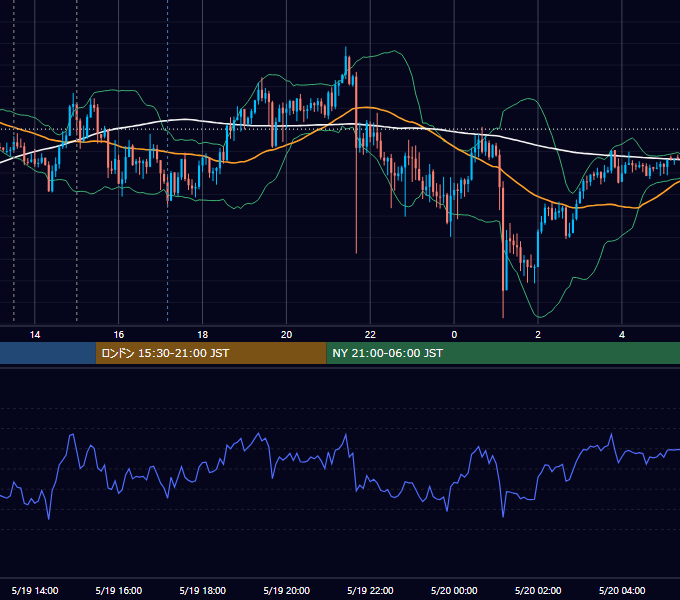Click the blue session bar before ロンドン
This screenshot has height=600, width=680.
(x=48, y=353)
